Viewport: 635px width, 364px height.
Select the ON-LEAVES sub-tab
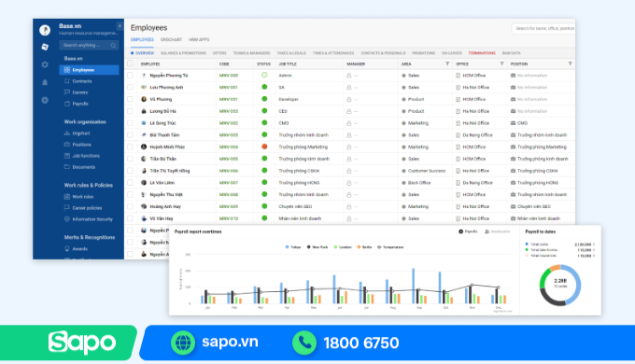click(452, 53)
